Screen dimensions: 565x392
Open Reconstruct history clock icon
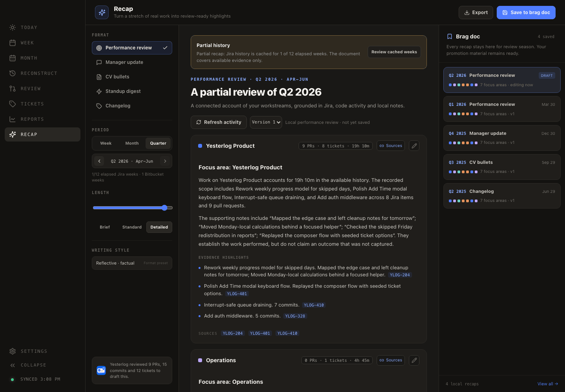(13, 73)
